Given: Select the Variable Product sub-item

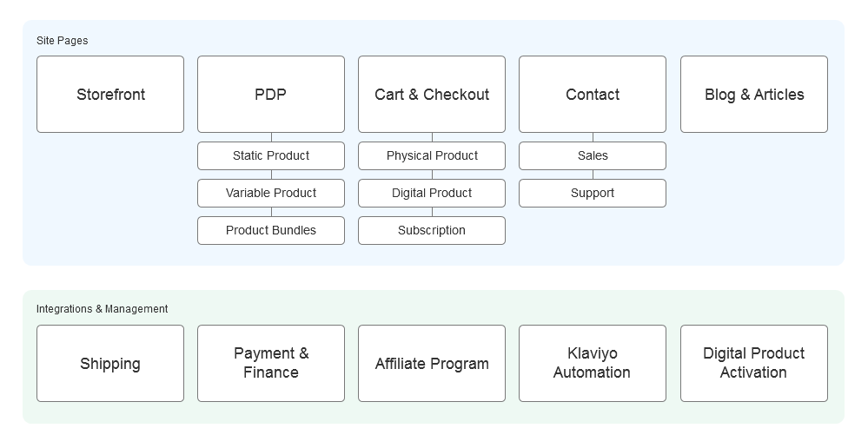Looking at the screenshot, I should pyautogui.click(x=271, y=193).
